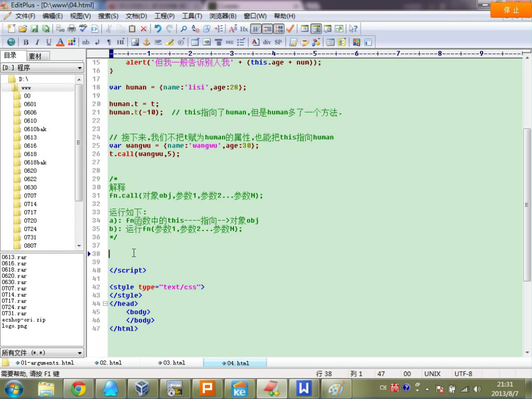Toggle auto indent button
Screen dimensions: 532x399
click(x=267, y=29)
